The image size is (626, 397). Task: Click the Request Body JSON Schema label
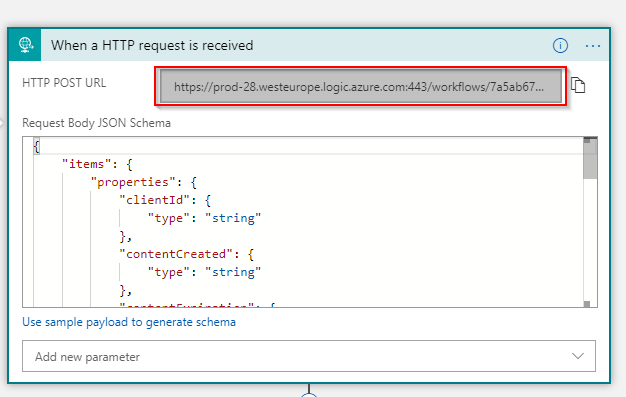tap(96, 123)
